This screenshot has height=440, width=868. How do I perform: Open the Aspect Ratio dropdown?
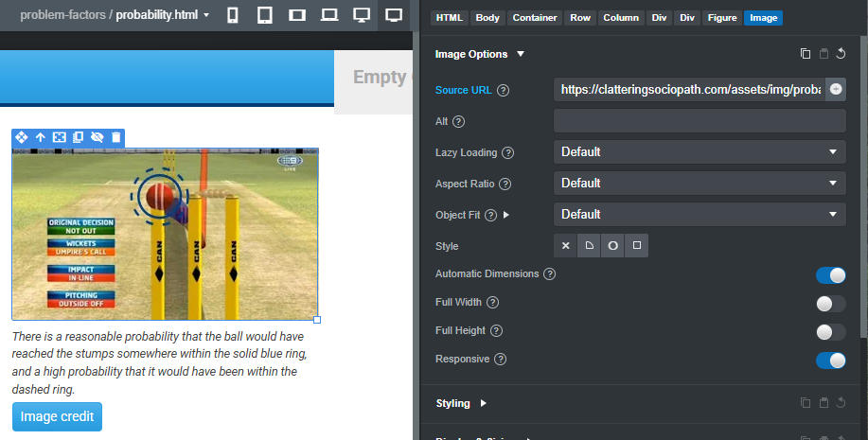pyautogui.click(x=699, y=183)
